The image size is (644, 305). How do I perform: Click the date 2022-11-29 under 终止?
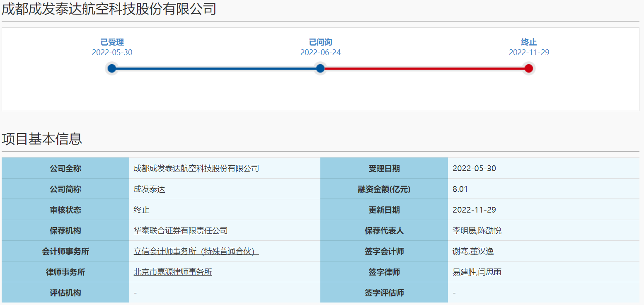coord(529,52)
